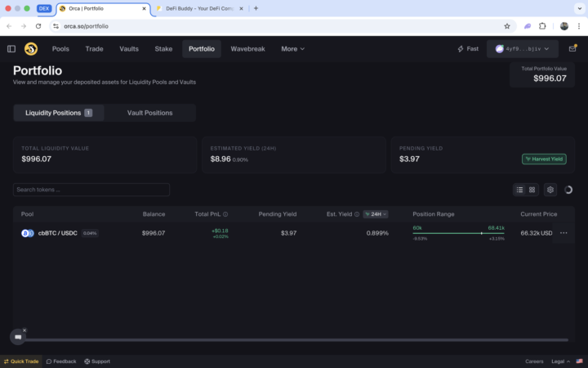Click the Pool column header

click(27, 214)
